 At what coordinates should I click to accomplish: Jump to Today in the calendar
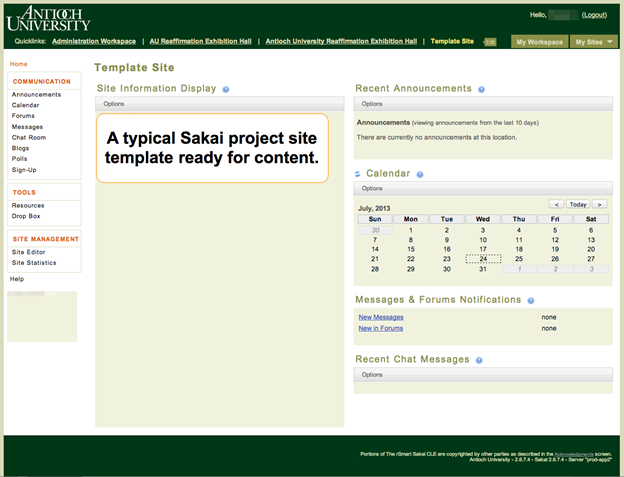click(x=578, y=204)
